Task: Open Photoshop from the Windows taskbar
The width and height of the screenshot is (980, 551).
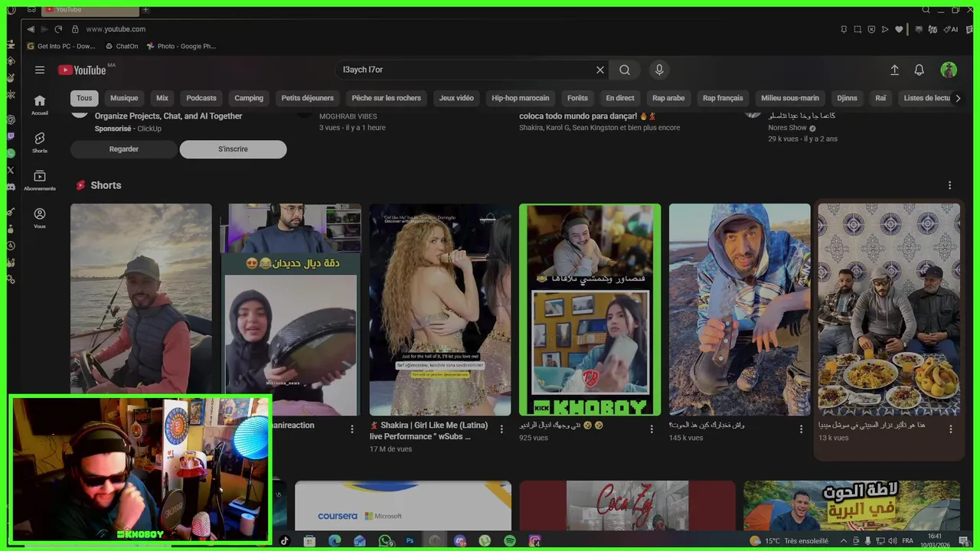Action: point(410,541)
